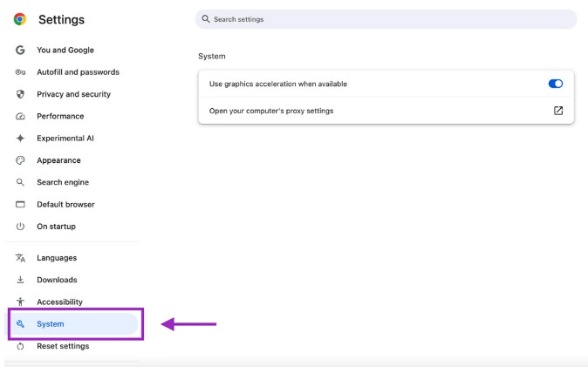Screen dimensions: 588x373
Task: Go to Accessibility settings
Action: [x=59, y=302]
